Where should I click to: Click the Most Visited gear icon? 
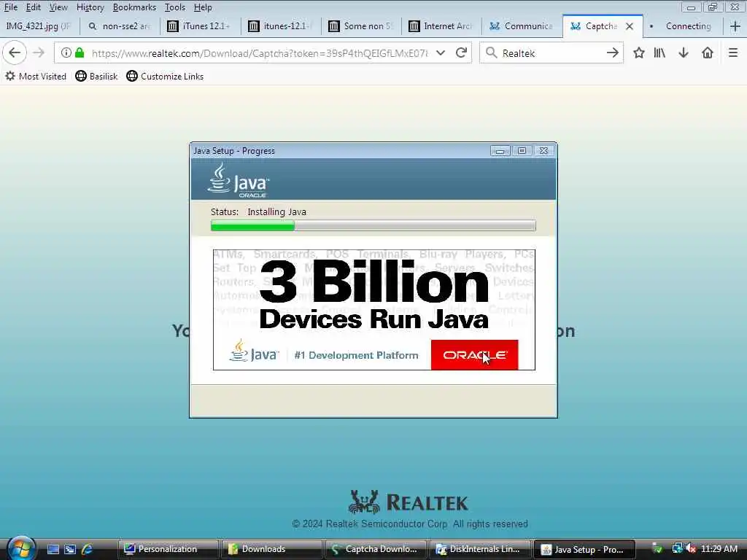point(10,76)
